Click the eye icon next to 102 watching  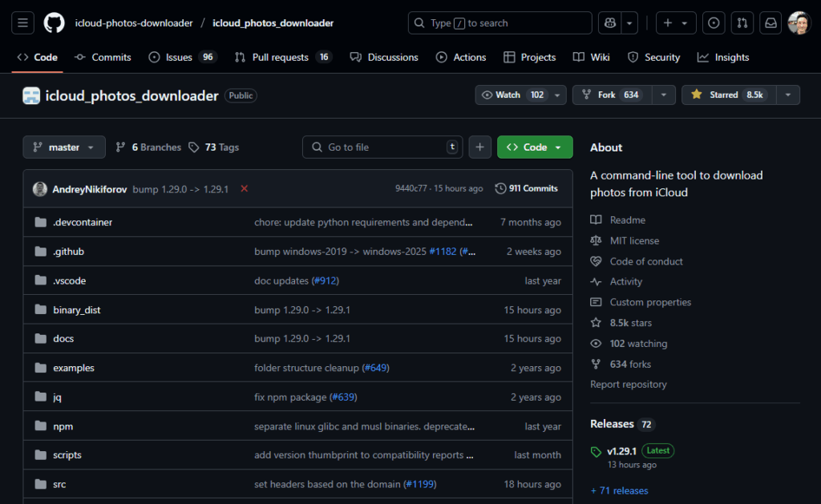pyautogui.click(x=596, y=344)
